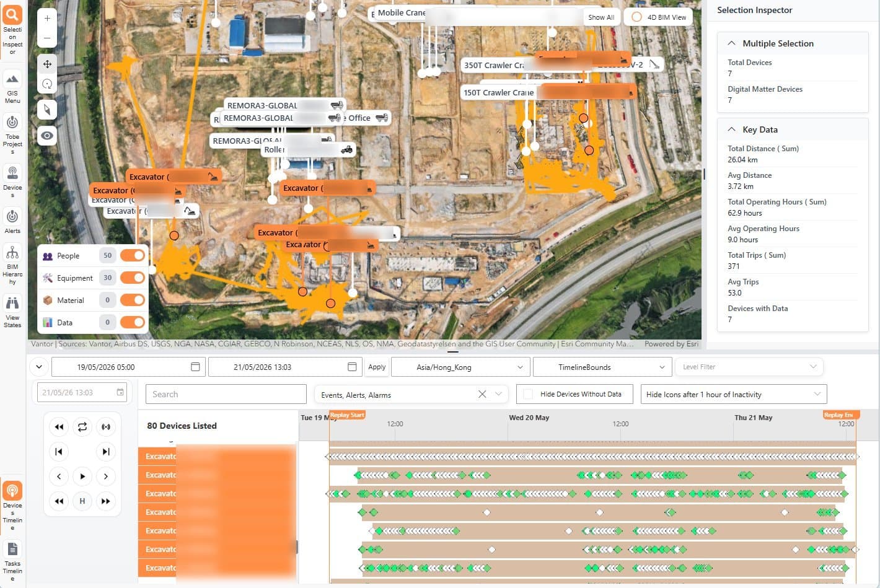880x588 pixels.
Task: Click Show All on the map
Action: click(601, 17)
